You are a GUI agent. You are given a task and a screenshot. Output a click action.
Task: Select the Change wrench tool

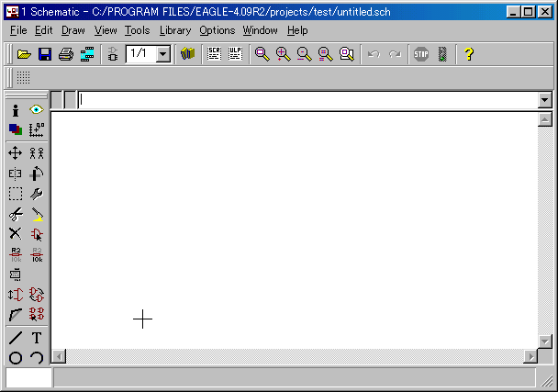coord(37,194)
